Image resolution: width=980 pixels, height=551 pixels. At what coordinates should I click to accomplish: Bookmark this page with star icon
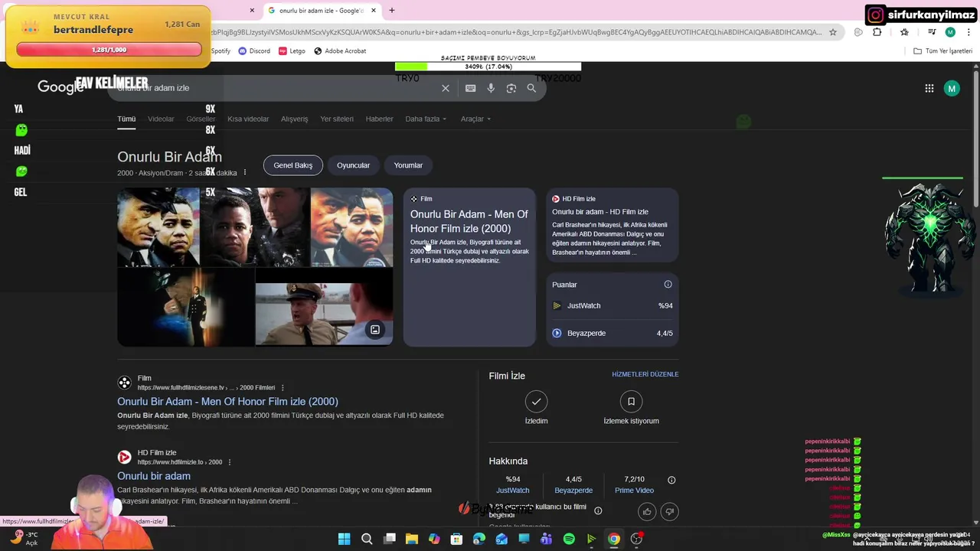[x=833, y=32]
